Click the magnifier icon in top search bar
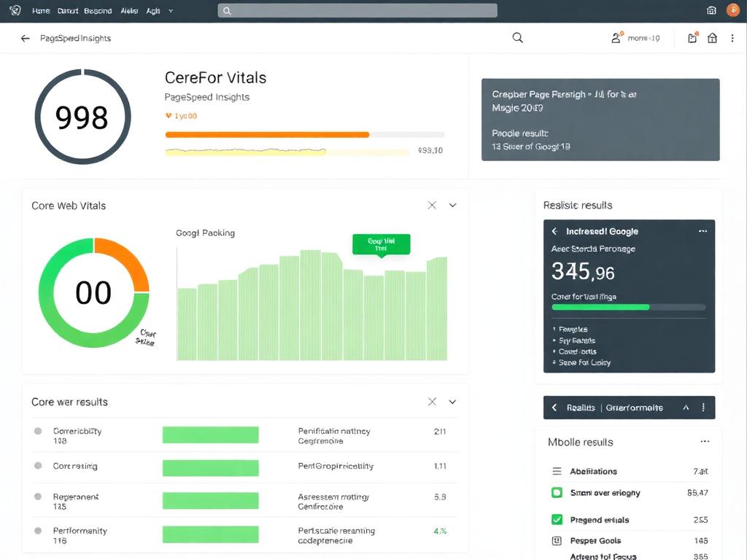Viewport: 747px width, 560px height. (227, 11)
